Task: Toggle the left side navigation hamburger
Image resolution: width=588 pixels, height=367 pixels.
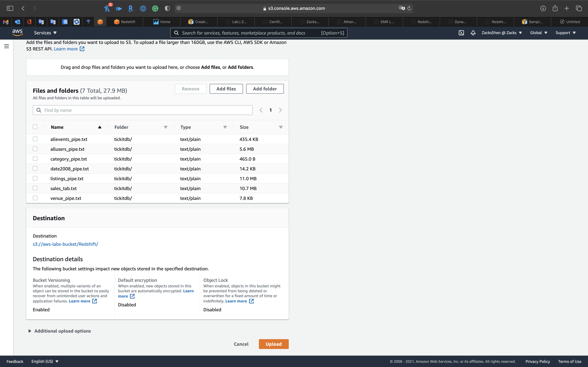Action: (7, 46)
